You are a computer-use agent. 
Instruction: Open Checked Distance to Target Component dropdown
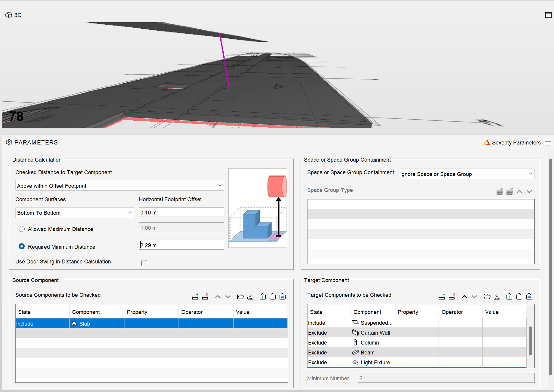[120, 186]
